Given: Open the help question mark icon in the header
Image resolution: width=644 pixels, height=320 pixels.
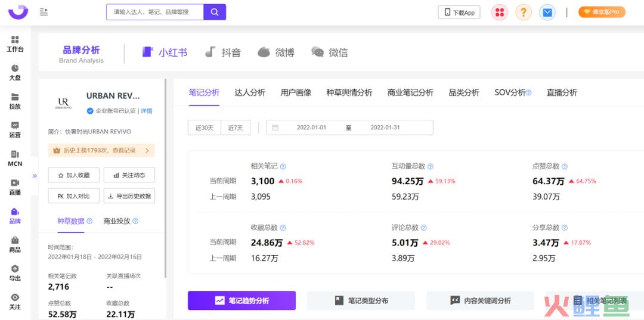Looking at the screenshot, I should 524,13.
